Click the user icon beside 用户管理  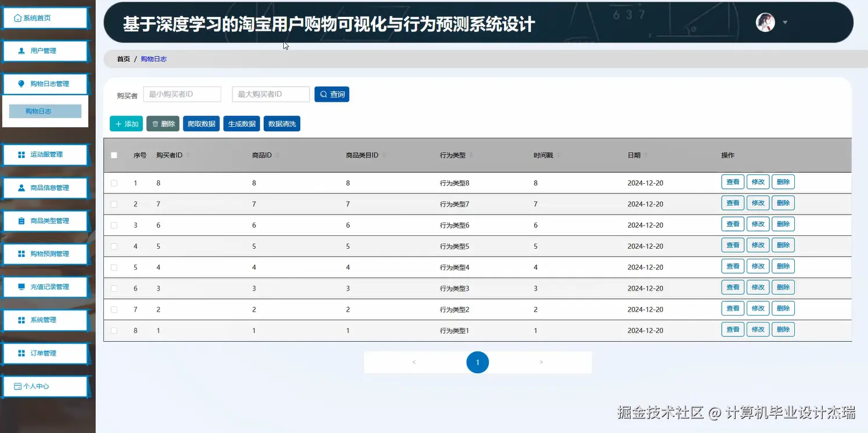(21, 51)
